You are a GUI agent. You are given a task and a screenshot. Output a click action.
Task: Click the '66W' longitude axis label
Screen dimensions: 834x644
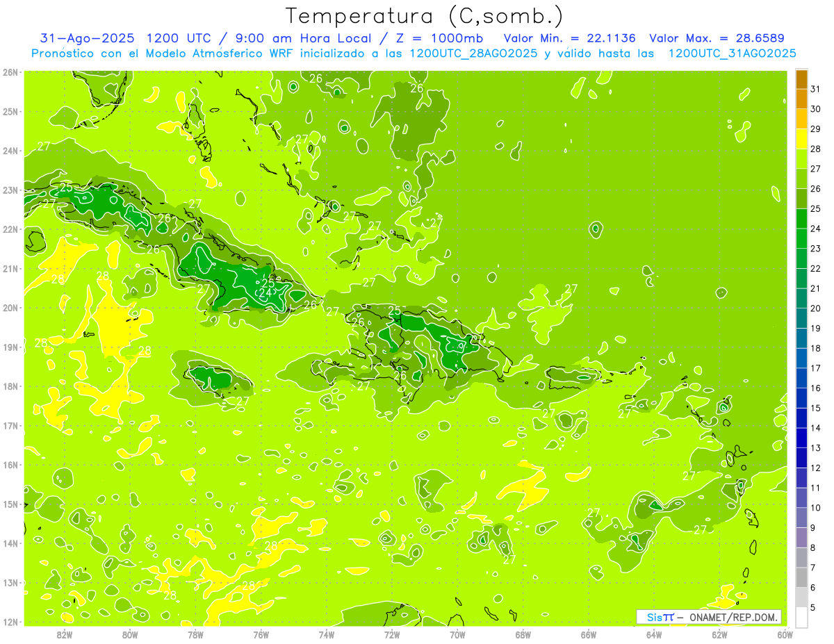(589, 635)
